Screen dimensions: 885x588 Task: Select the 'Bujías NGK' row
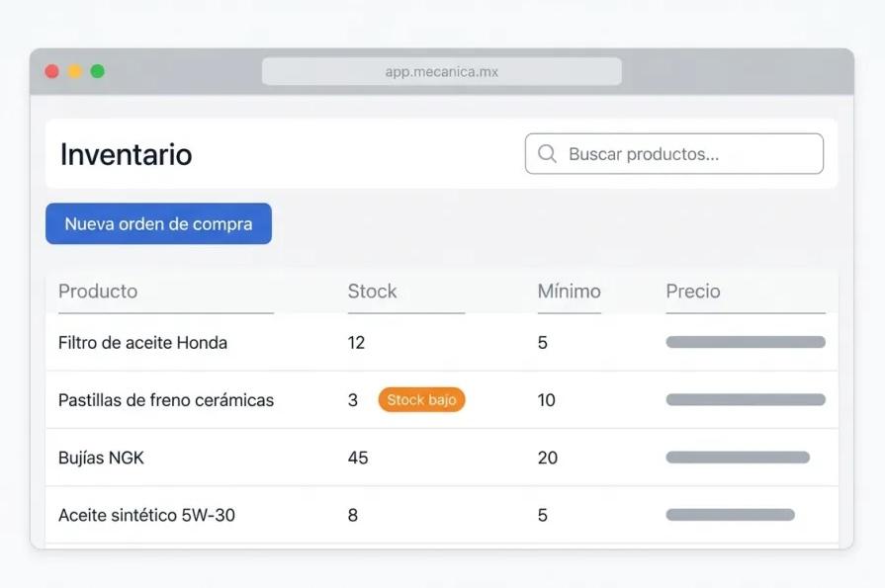click(103, 458)
